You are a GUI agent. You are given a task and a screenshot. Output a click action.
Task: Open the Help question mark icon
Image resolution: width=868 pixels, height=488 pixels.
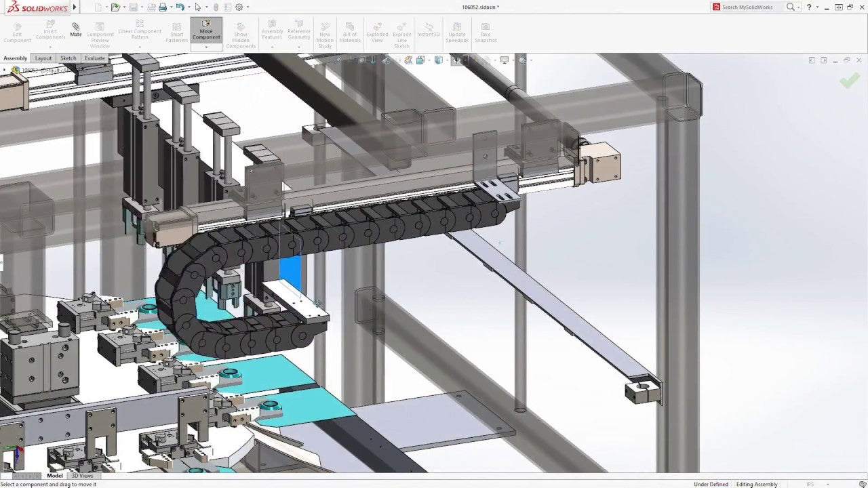point(809,7)
